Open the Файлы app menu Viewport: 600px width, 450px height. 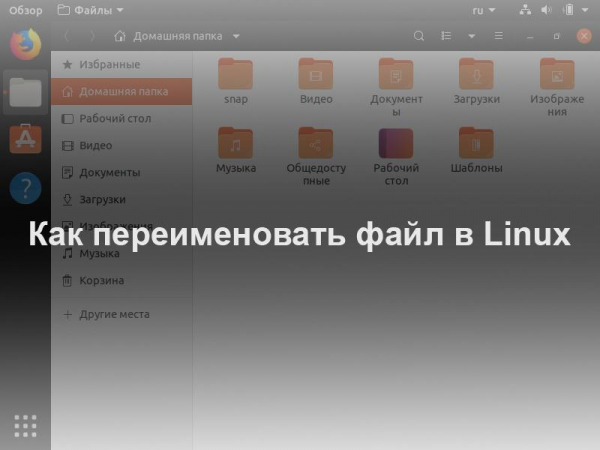tap(90, 10)
